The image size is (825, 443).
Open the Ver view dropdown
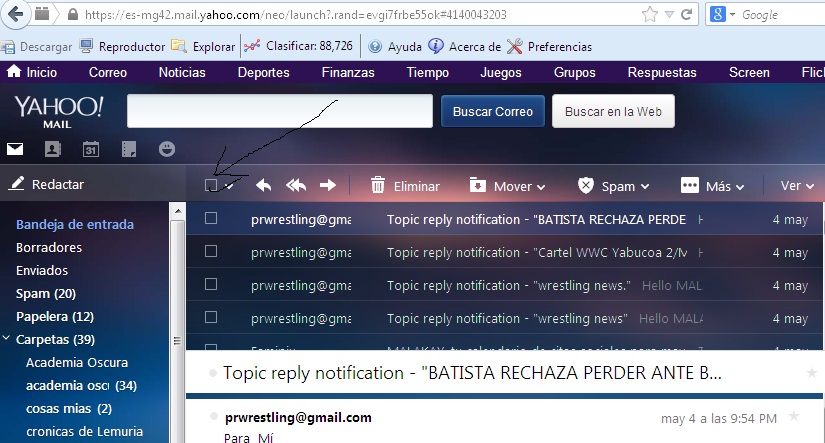tap(797, 186)
